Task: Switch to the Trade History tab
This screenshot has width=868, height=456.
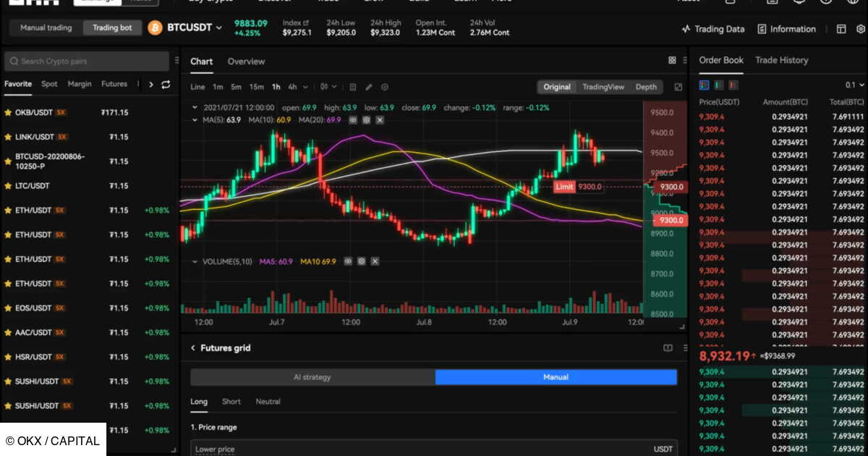Action: pos(781,60)
